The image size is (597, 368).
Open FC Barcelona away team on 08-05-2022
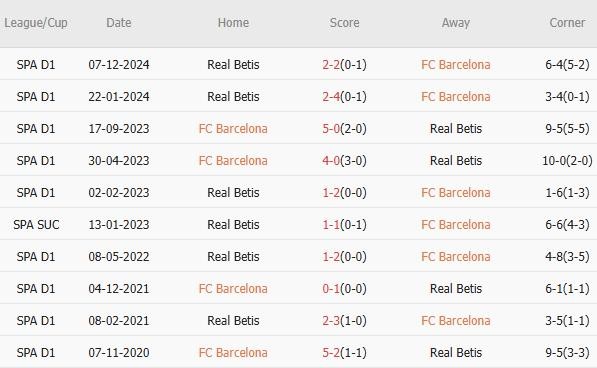coord(456,256)
